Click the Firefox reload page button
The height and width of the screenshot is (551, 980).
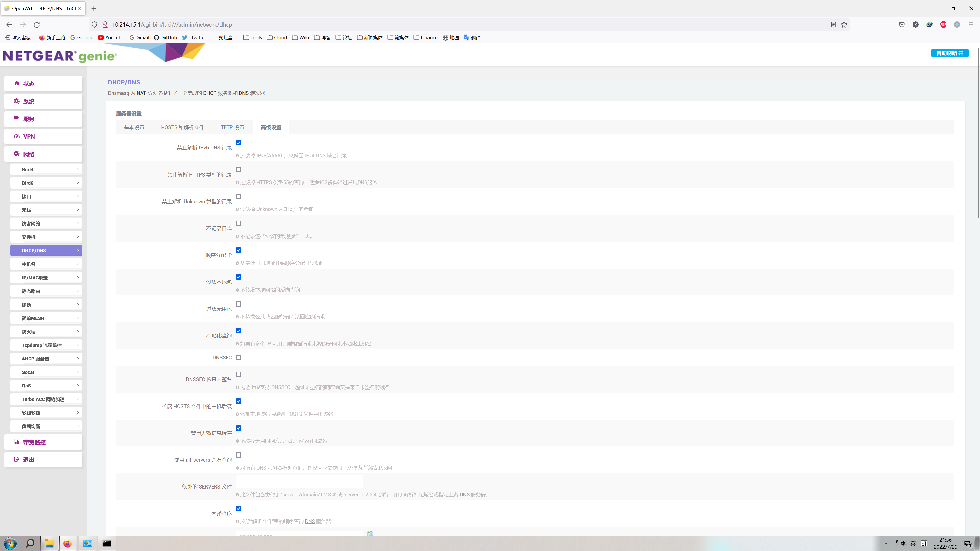pyautogui.click(x=37, y=25)
